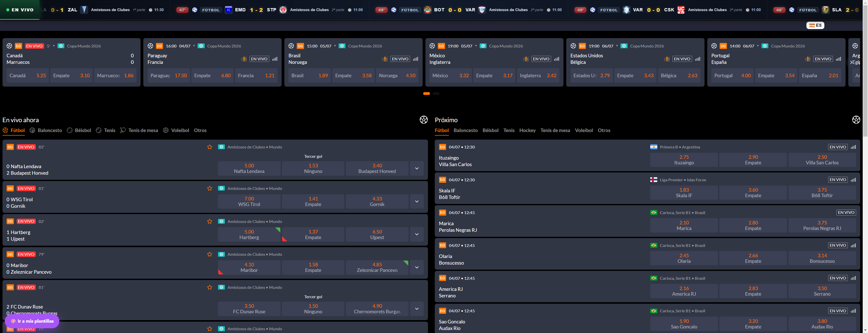Open statistics bars icon for Paraguay vs Francia
This screenshot has width=868, height=333.
tap(275, 59)
